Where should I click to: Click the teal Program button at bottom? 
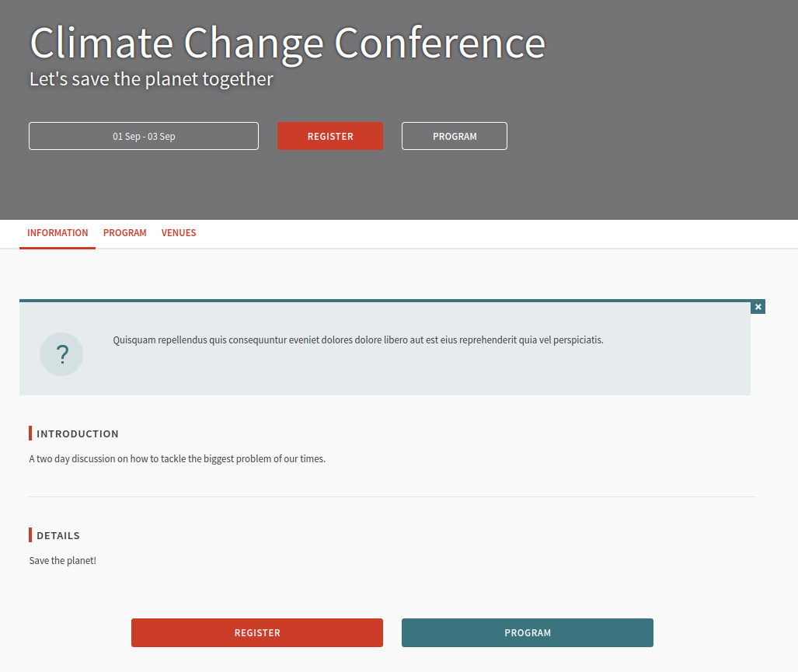pos(528,633)
